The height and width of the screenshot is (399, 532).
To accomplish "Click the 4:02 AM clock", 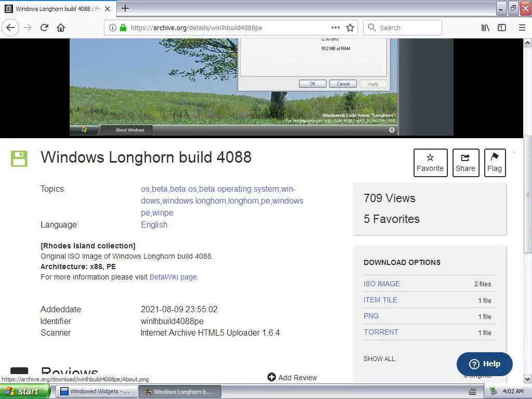I will click(513, 392).
